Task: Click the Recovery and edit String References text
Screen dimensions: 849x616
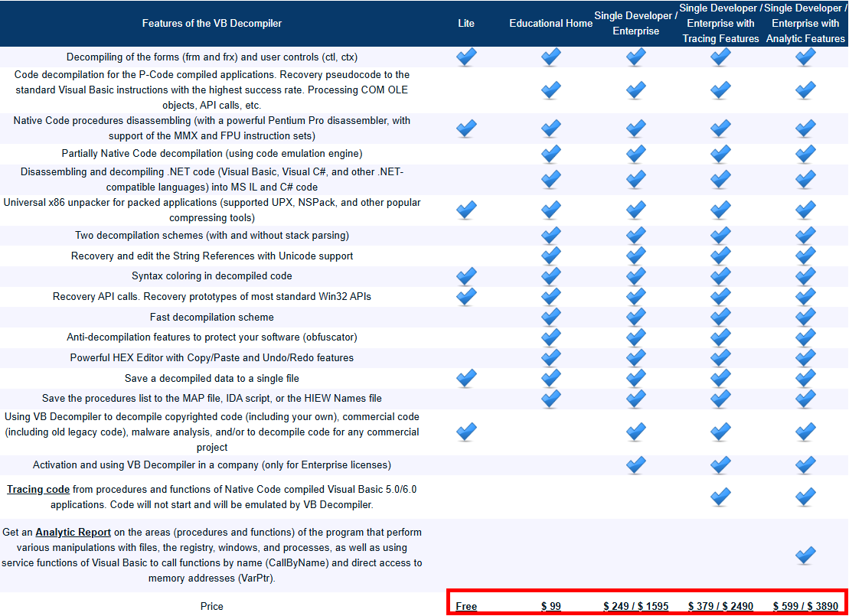Action: point(212,256)
